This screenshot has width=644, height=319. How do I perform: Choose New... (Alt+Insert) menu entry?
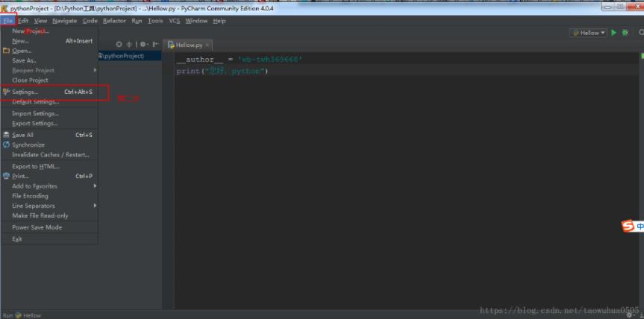click(x=49, y=40)
